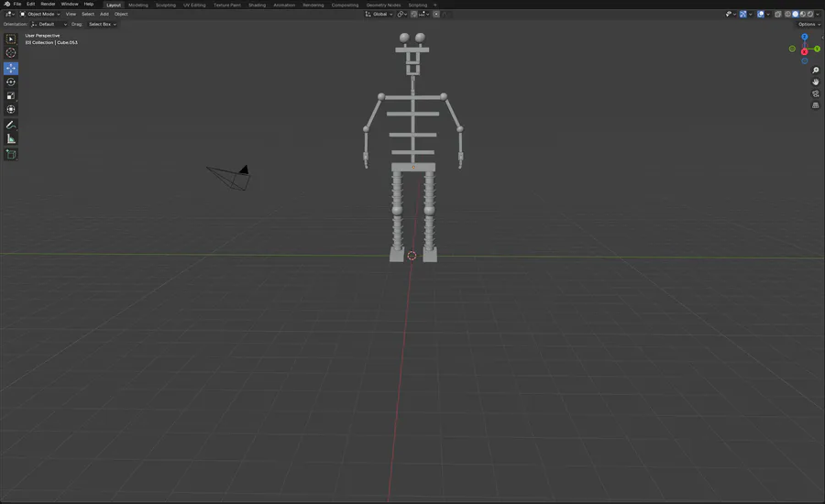825x504 pixels.
Task: Click the Y axis on navigation gizmo
Action: pos(817,49)
